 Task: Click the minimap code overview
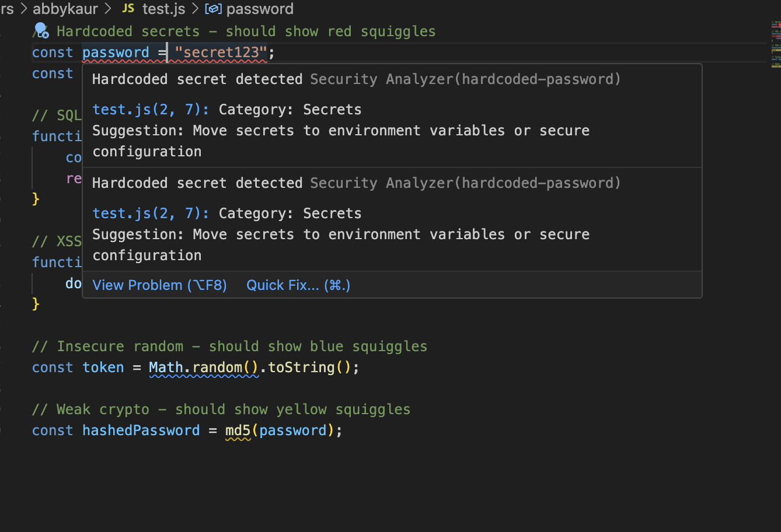pyautogui.click(x=775, y=44)
